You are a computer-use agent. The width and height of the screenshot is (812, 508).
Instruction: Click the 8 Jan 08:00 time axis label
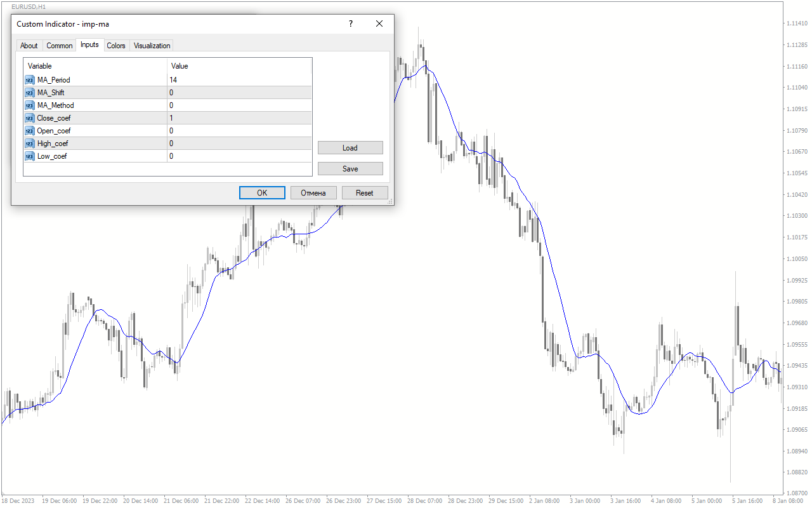click(787, 501)
